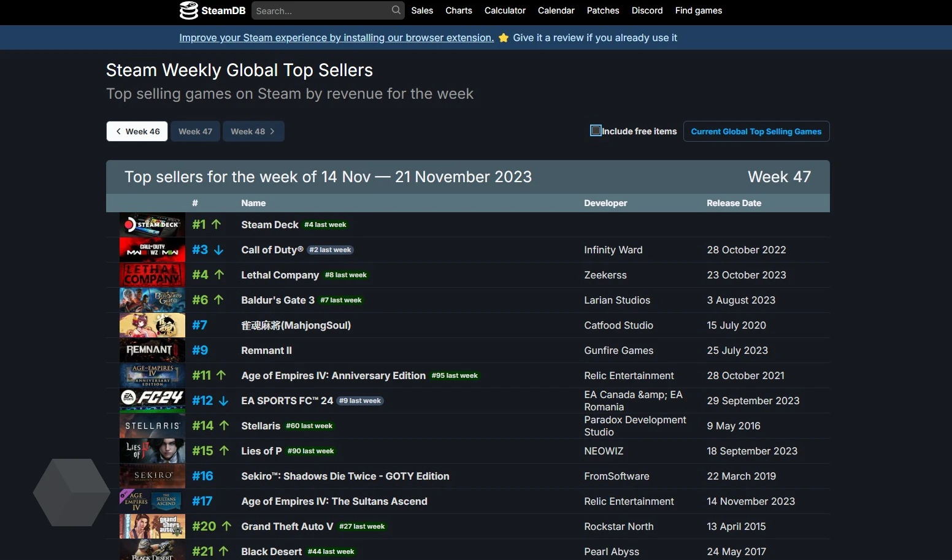Open Age of Empires IV: Anniversary Edition
The height and width of the screenshot is (560, 952).
tap(334, 375)
